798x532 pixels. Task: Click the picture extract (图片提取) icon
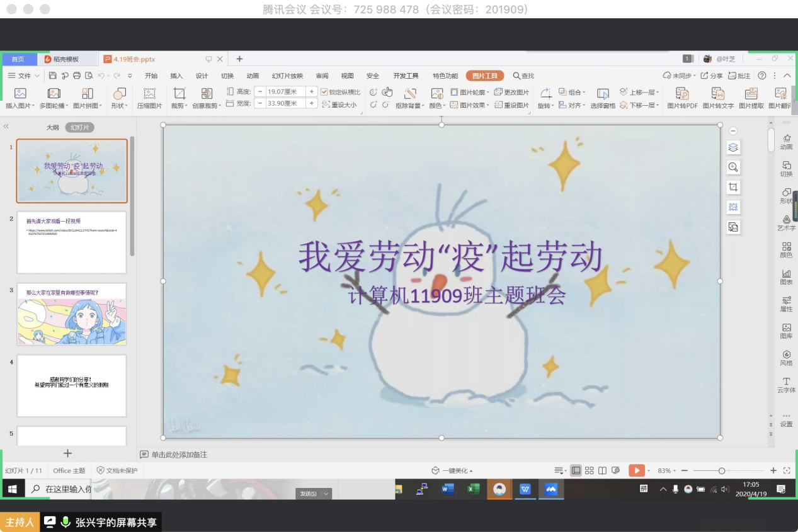tap(751, 94)
